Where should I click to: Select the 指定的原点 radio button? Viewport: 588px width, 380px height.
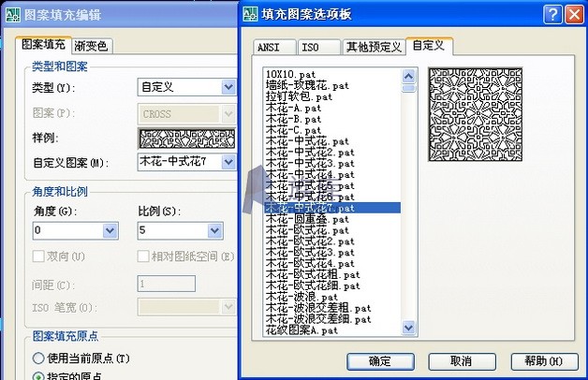pyautogui.click(x=38, y=376)
